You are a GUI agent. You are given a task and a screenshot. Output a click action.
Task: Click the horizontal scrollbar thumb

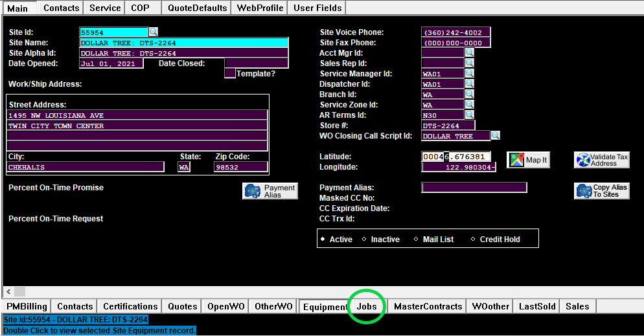point(19,292)
